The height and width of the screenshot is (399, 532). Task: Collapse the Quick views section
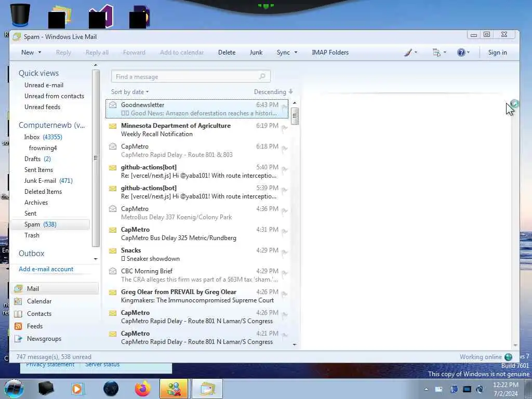(x=38, y=73)
